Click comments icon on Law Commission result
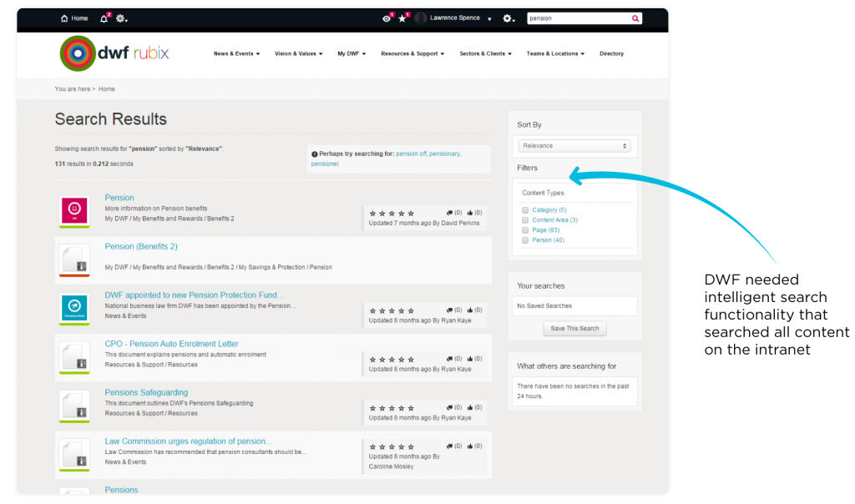 (449, 446)
